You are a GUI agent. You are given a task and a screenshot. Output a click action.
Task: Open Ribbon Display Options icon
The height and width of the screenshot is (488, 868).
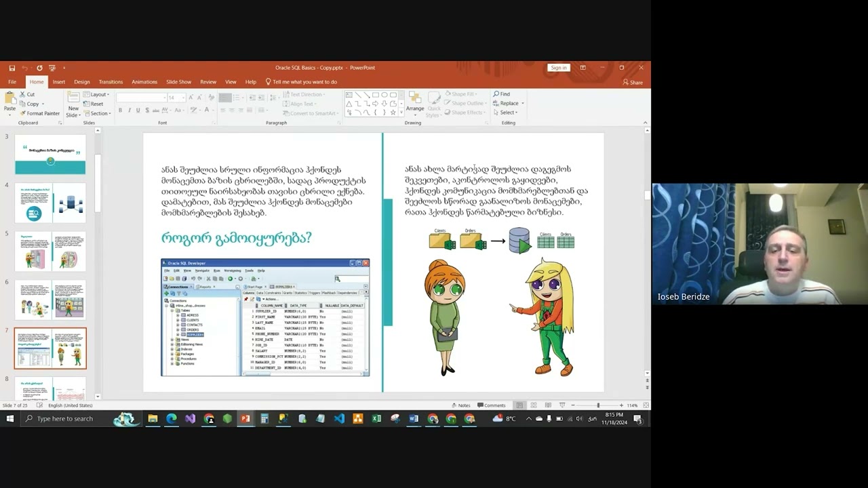tap(583, 68)
